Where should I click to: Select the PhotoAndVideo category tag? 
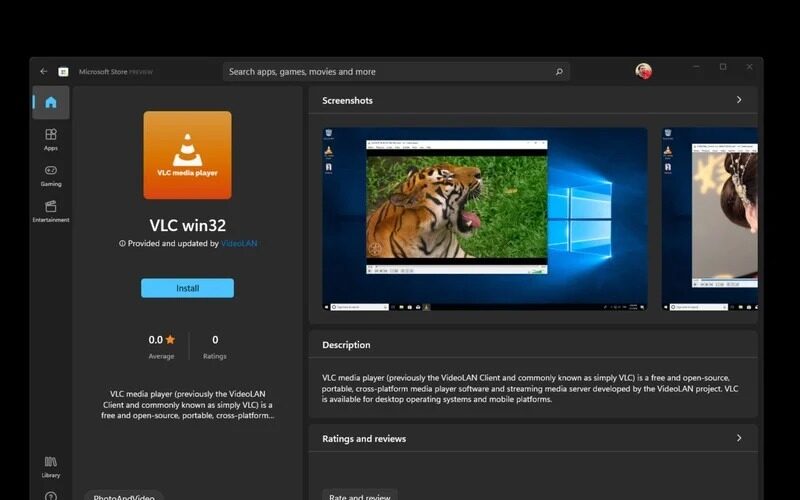point(124,496)
